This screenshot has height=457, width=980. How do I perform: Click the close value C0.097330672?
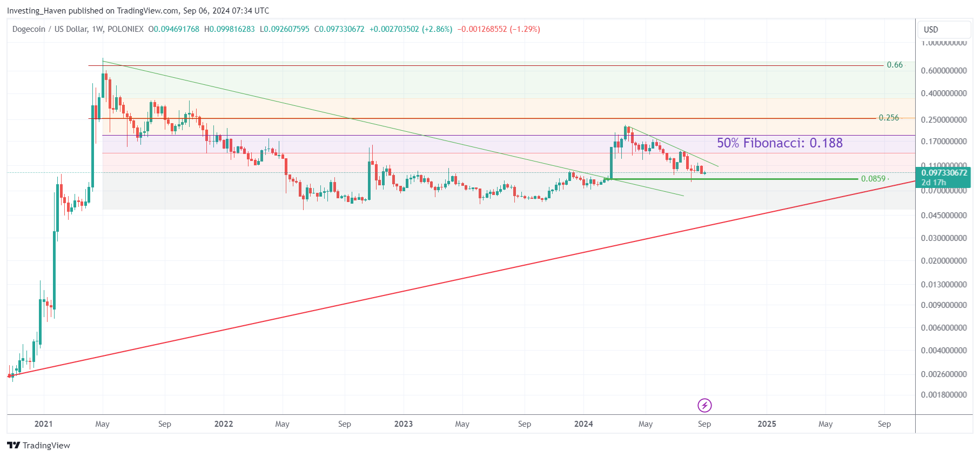point(339,29)
